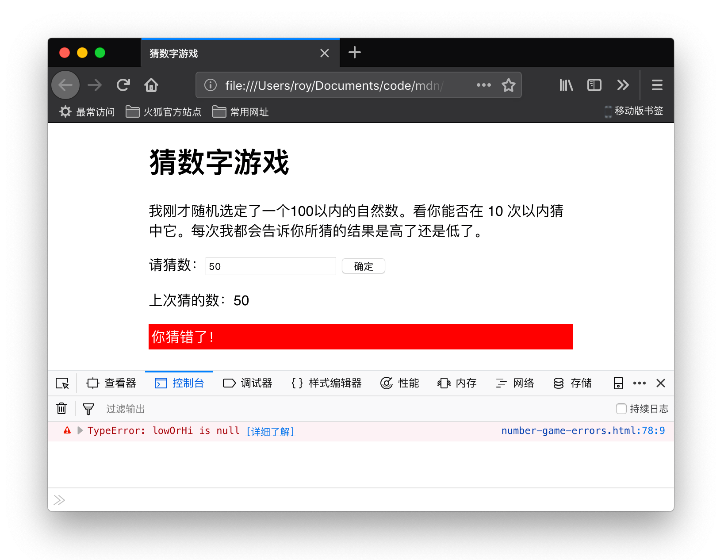The width and height of the screenshot is (728, 560).
Task: Clear console output with trash icon
Action: click(61, 409)
